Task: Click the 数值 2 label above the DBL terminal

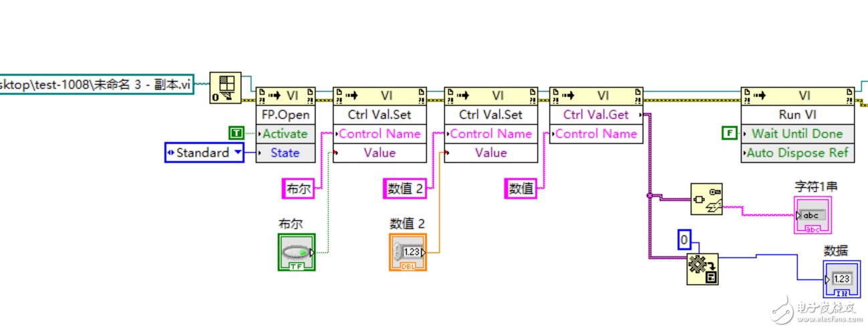Action: pyautogui.click(x=407, y=224)
